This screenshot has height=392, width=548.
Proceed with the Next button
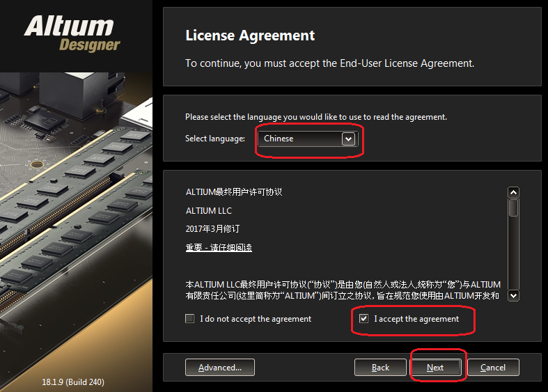[x=435, y=368]
